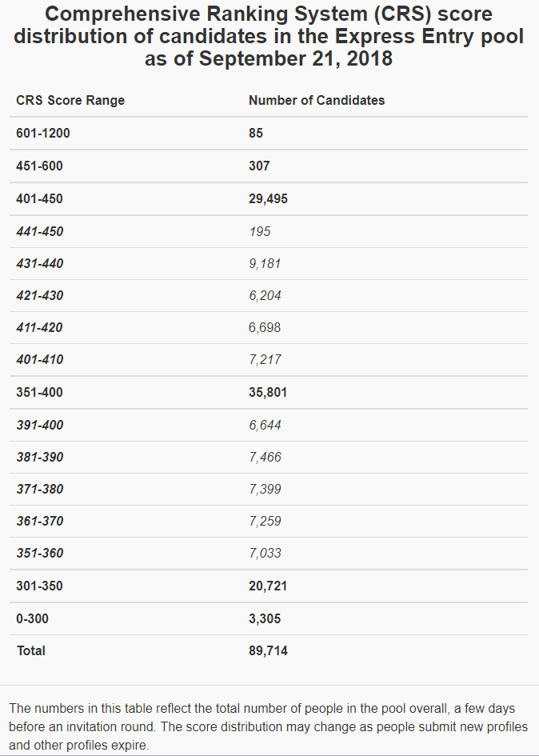Screen dimensions: 539x756
Task: Click the 20,721 candidates value
Action: tap(268, 586)
